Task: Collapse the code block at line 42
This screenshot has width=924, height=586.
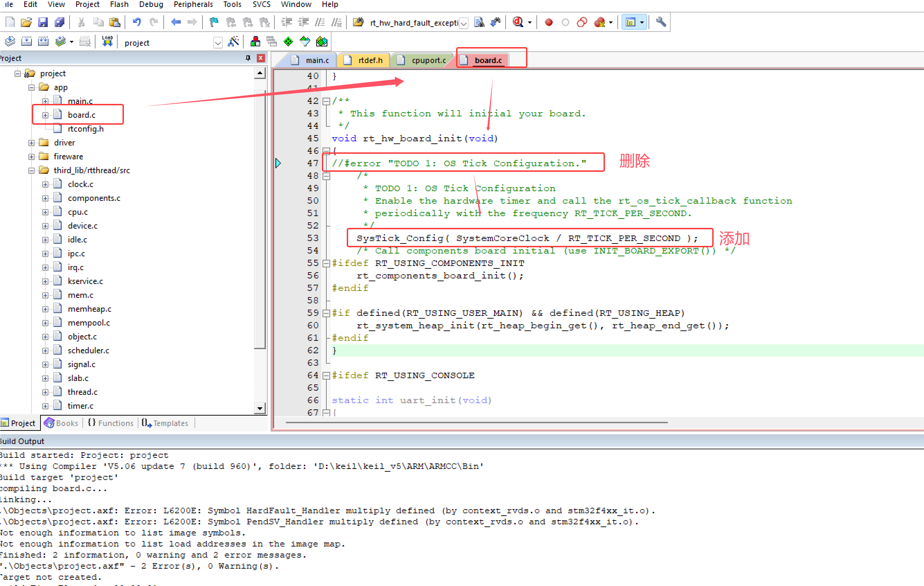Action: point(327,101)
